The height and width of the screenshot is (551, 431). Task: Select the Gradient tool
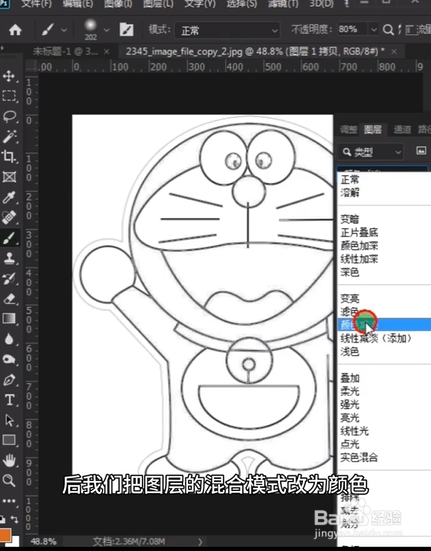coord(9,319)
